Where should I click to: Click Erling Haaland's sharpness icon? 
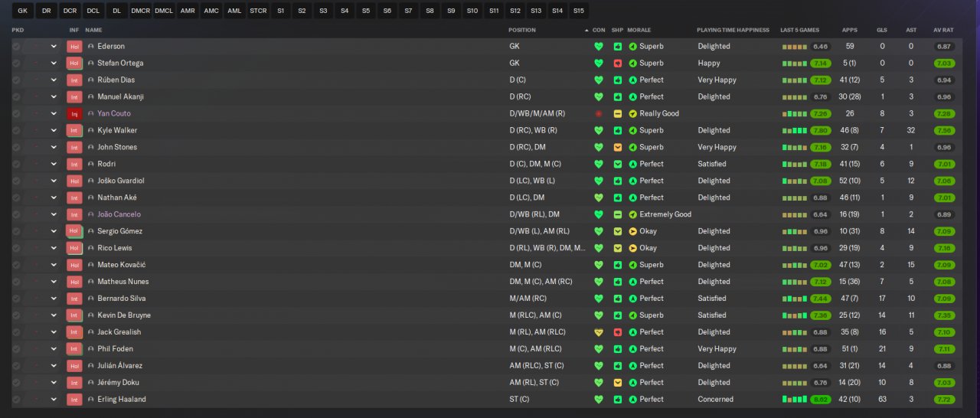point(618,400)
